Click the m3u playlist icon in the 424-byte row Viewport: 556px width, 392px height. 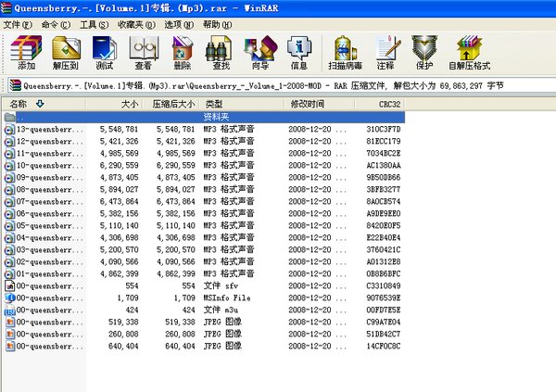click(x=9, y=310)
